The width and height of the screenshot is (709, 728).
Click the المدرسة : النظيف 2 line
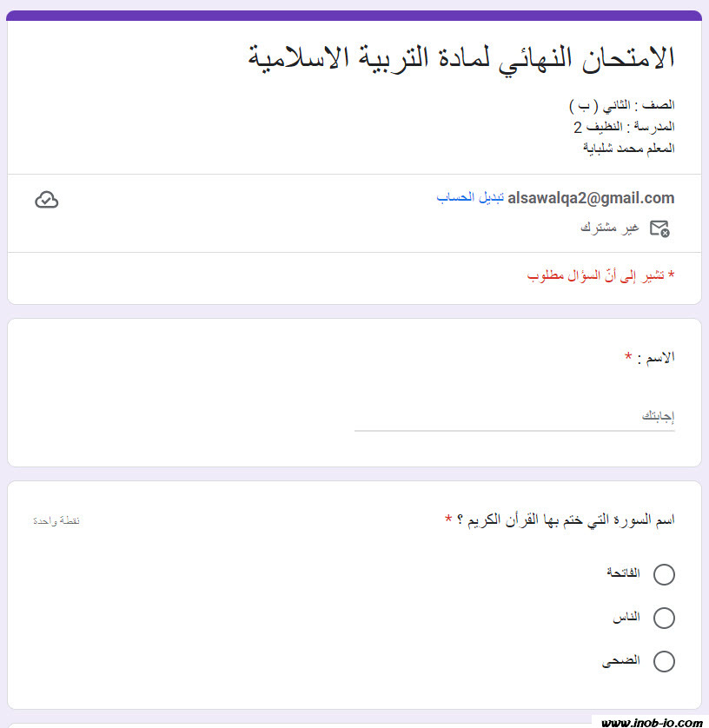click(624, 127)
